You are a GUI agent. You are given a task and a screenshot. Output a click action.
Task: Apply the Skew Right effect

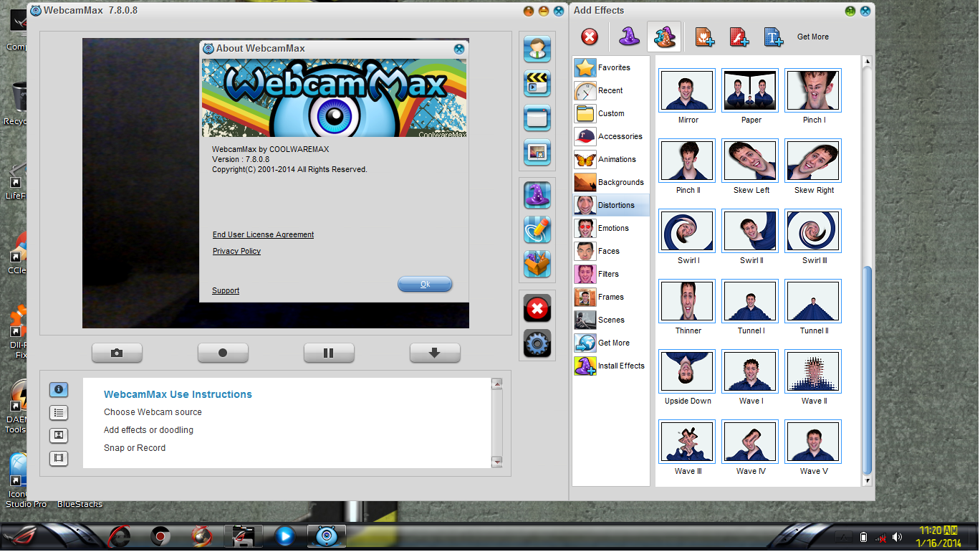pyautogui.click(x=813, y=161)
